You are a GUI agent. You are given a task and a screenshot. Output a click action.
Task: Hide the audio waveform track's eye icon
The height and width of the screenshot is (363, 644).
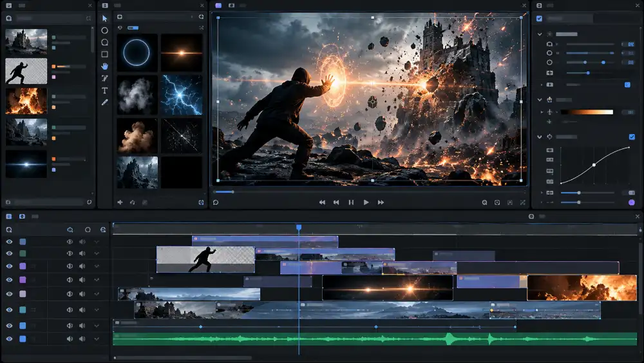[9, 338]
